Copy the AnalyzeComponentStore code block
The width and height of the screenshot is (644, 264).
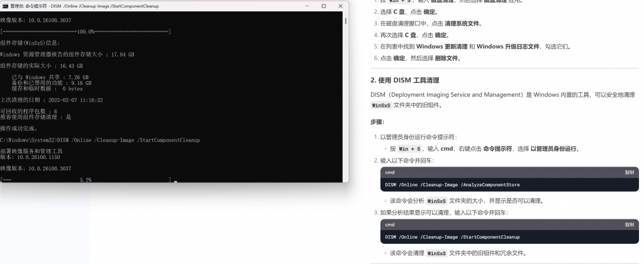(629, 172)
